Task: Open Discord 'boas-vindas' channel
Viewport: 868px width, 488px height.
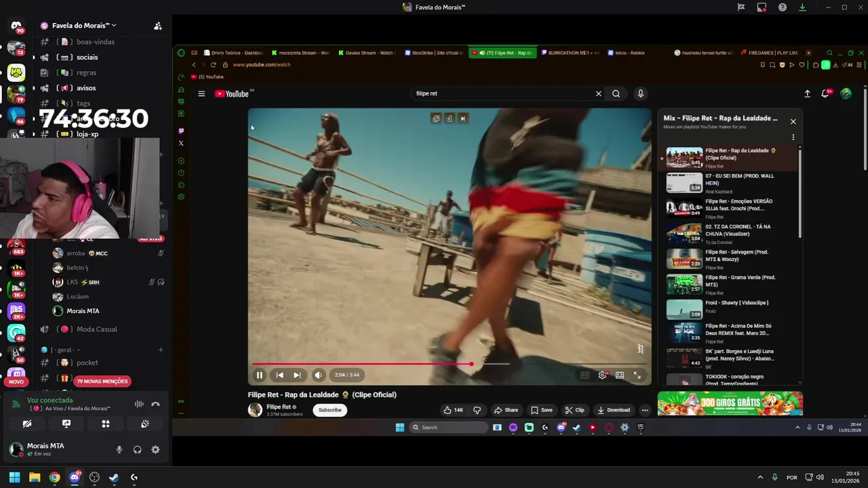Action: click(95, 42)
